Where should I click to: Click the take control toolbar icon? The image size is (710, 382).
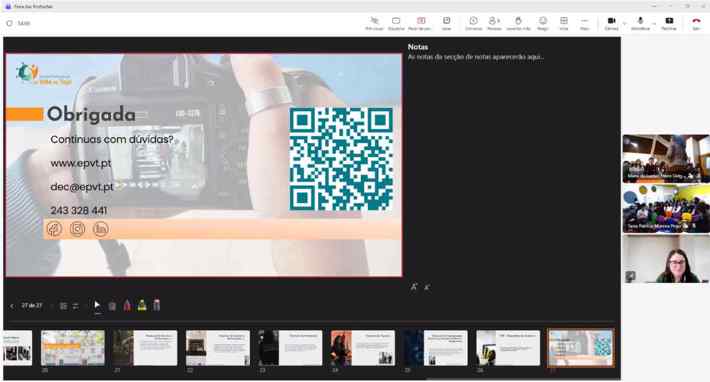pyautogui.click(x=374, y=23)
